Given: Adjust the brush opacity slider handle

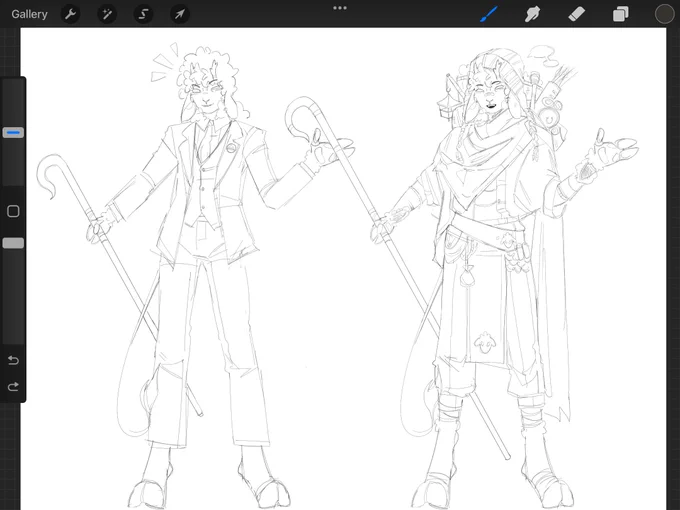Looking at the screenshot, I should (x=13, y=243).
